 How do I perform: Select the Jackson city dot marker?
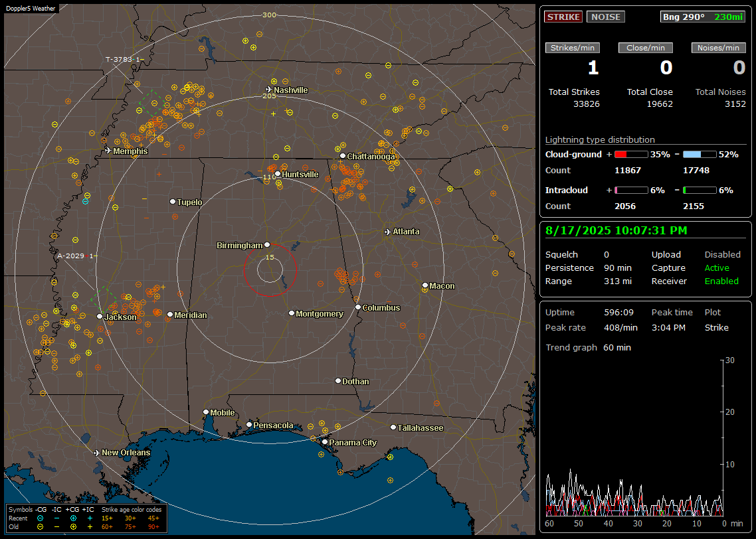(100, 317)
